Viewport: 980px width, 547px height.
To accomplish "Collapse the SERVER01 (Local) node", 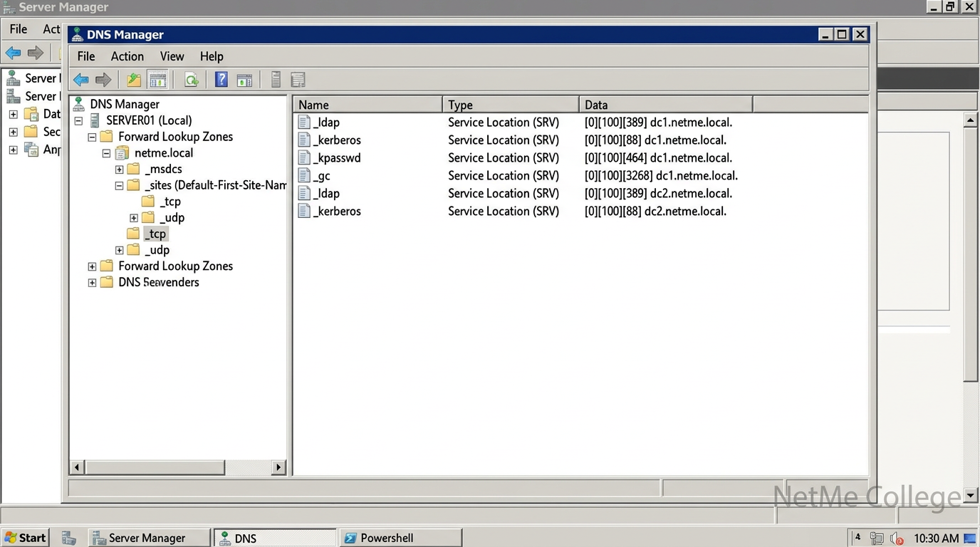I will 78,121.
